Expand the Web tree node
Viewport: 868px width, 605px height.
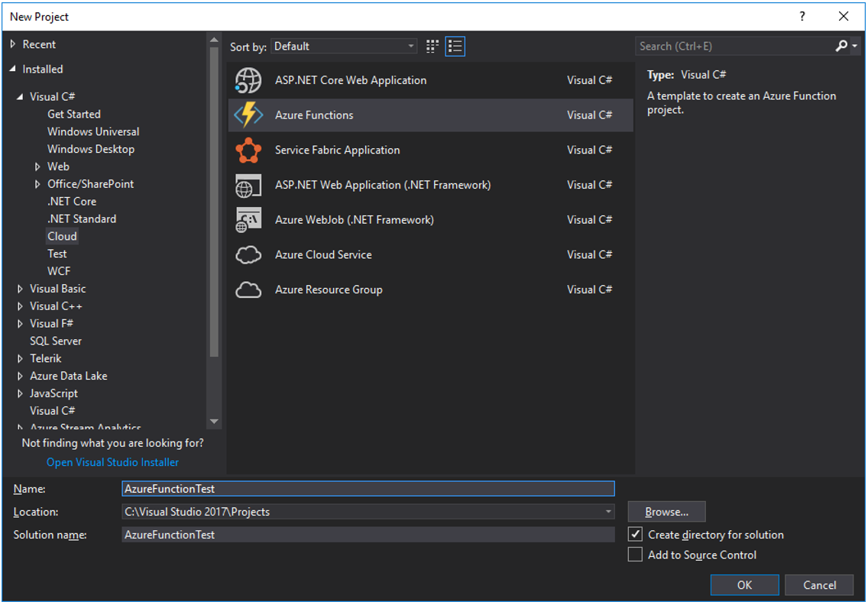[x=37, y=166]
